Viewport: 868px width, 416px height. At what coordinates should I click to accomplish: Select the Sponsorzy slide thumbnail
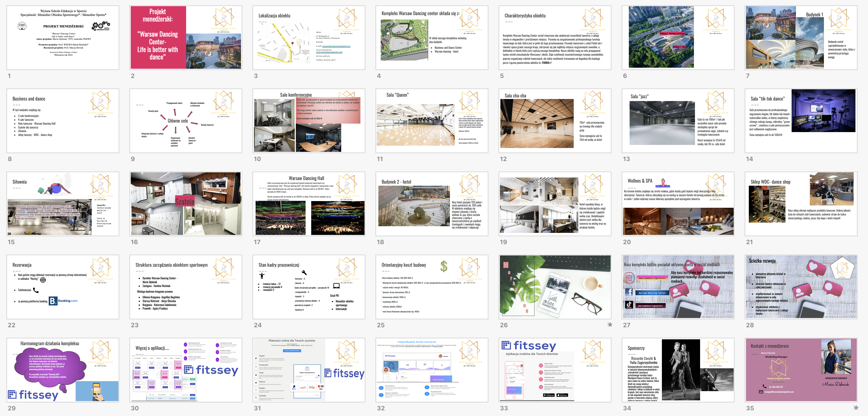[x=678, y=370]
